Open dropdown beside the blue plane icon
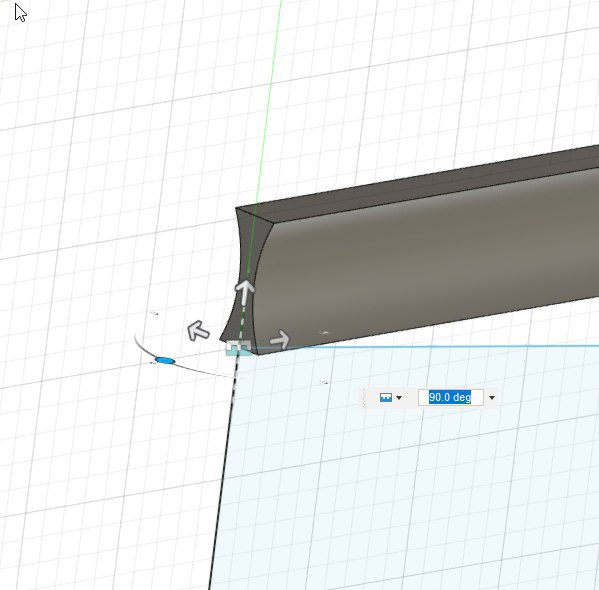 pos(399,398)
